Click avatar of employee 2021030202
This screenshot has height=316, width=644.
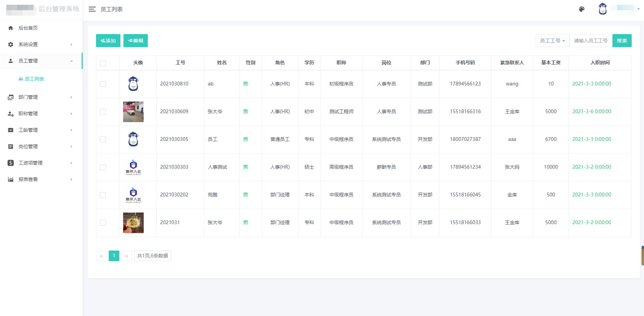click(133, 195)
